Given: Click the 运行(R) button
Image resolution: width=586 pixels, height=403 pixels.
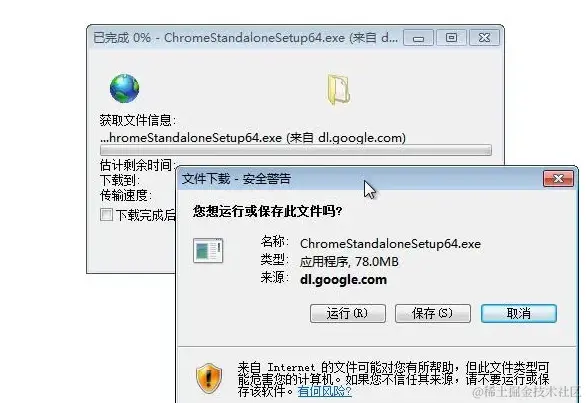Looking at the screenshot, I should [348, 313].
